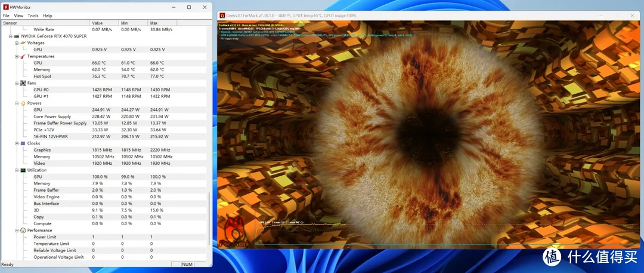The height and width of the screenshot is (273, 644).
Task: Open the Help menu in HWMonitor
Action: (48, 16)
